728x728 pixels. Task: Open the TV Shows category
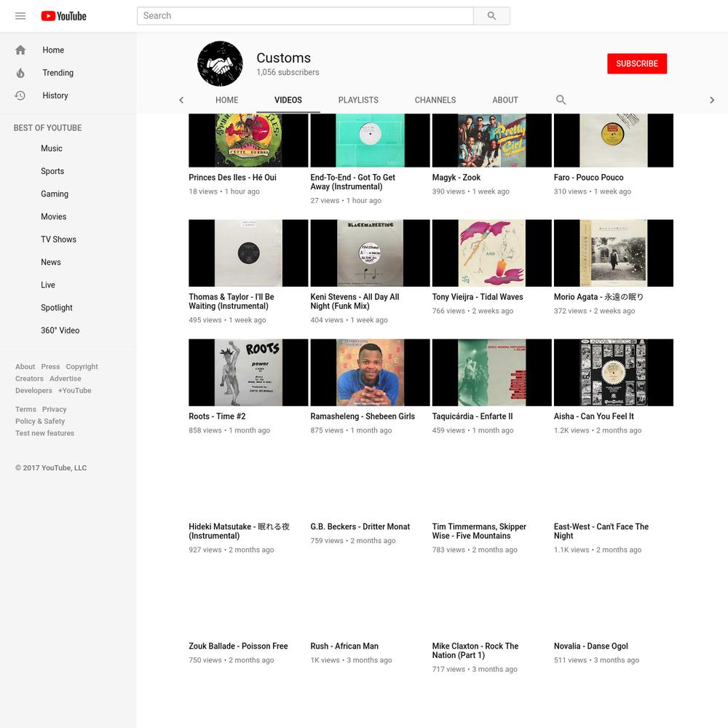coord(58,240)
